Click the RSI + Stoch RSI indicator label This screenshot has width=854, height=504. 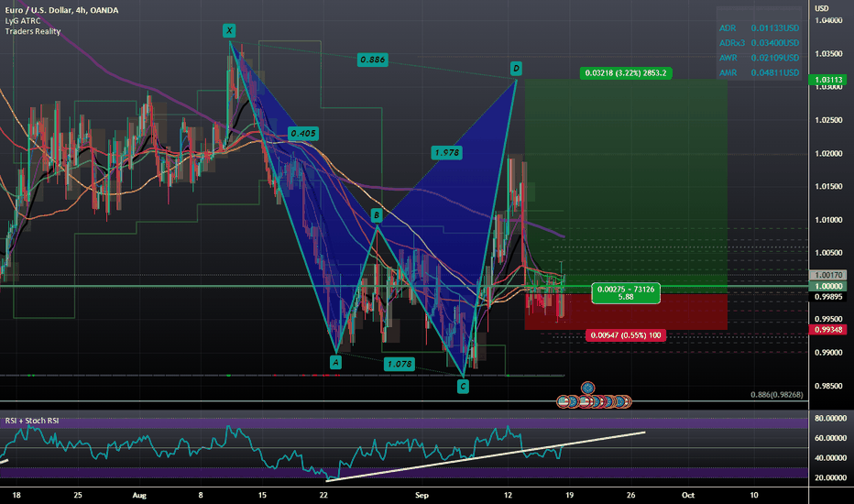point(32,421)
